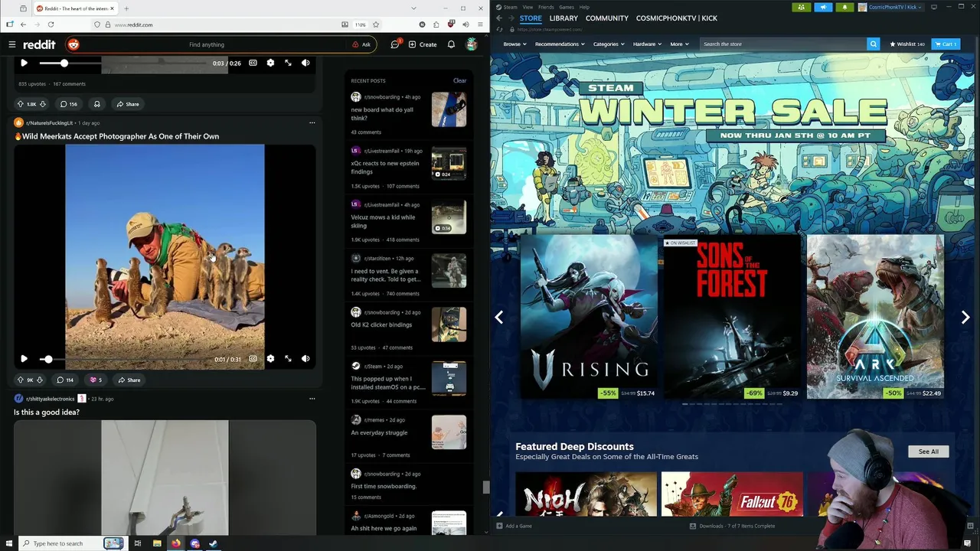The width and height of the screenshot is (980, 551).
Task: Open the Steam Wishlist with 140 items
Action: 907,44
